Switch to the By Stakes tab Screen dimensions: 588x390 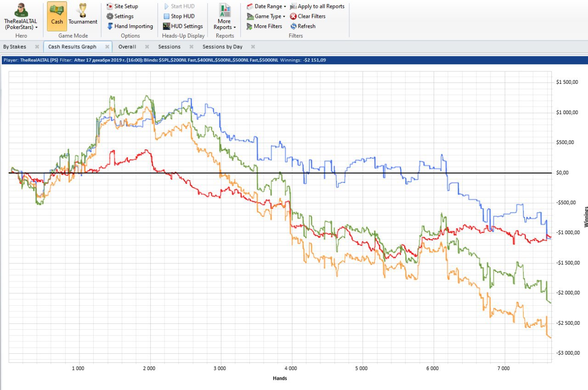(15, 46)
